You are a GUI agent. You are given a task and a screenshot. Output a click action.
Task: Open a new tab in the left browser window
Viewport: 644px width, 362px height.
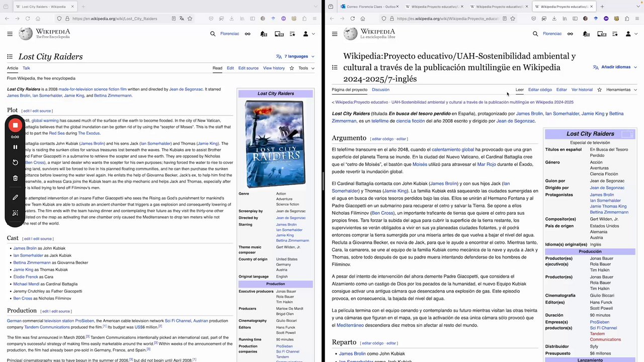pyautogui.click(x=83, y=7)
